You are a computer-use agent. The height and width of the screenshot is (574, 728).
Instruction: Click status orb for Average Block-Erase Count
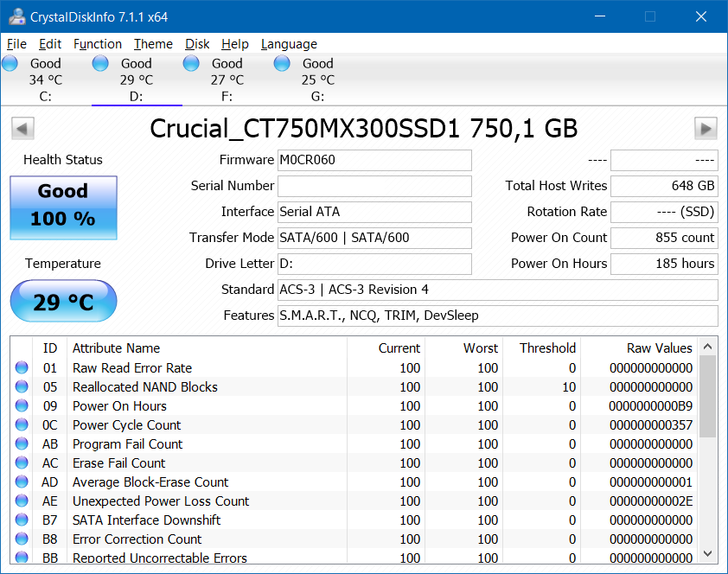22,482
